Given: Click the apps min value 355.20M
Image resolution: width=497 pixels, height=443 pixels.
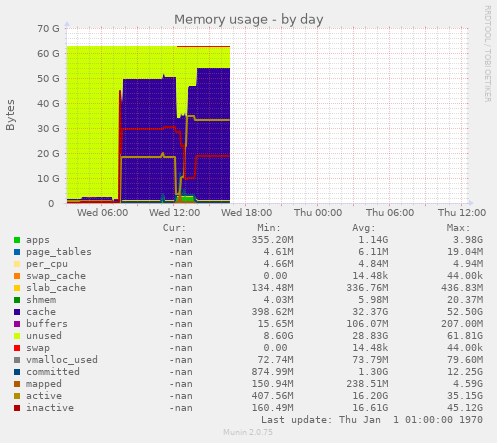Looking at the screenshot, I should [x=272, y=240].
